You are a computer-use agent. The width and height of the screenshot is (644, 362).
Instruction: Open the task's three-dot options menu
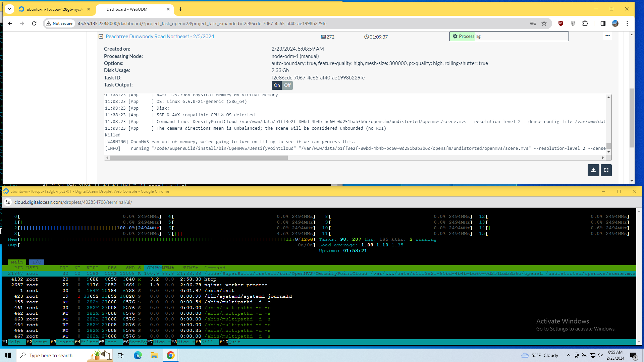point(607,36)
